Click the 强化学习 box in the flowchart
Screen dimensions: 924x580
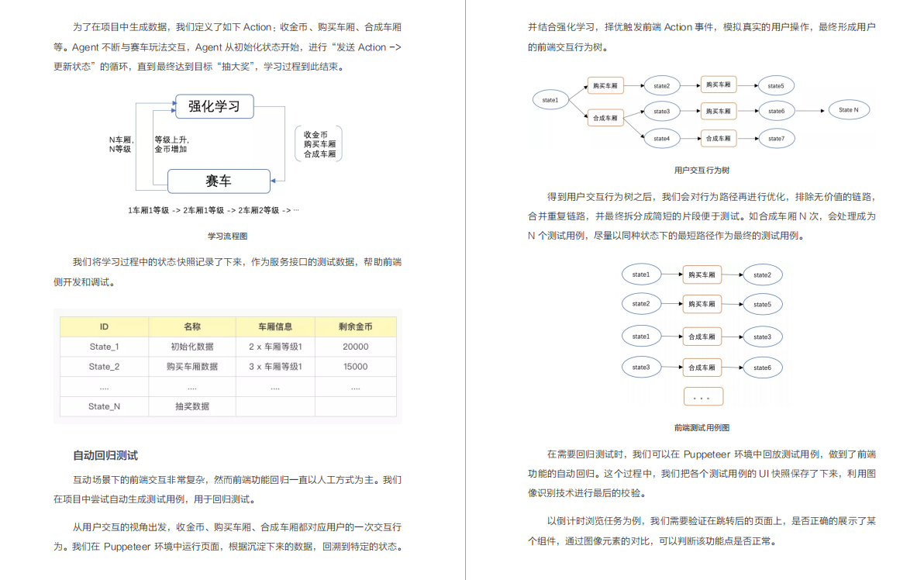point(215,106)
